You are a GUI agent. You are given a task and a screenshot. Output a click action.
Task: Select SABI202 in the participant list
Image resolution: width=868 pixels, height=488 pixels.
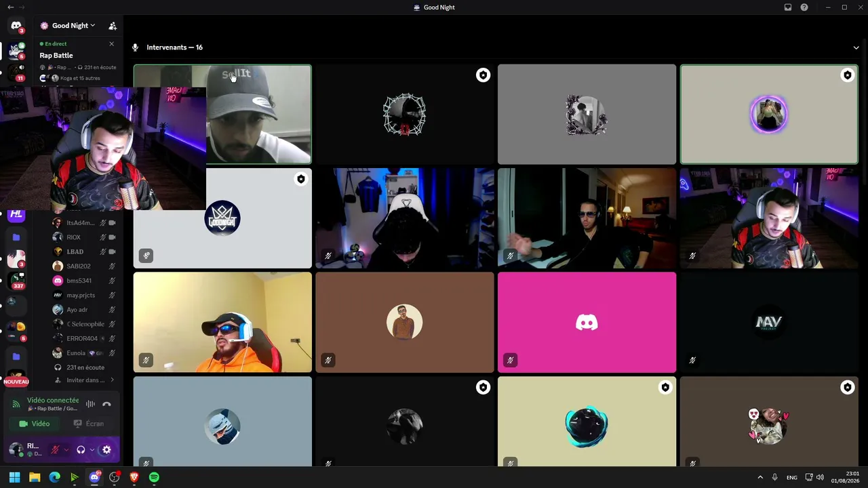click(x=84, y=266)
